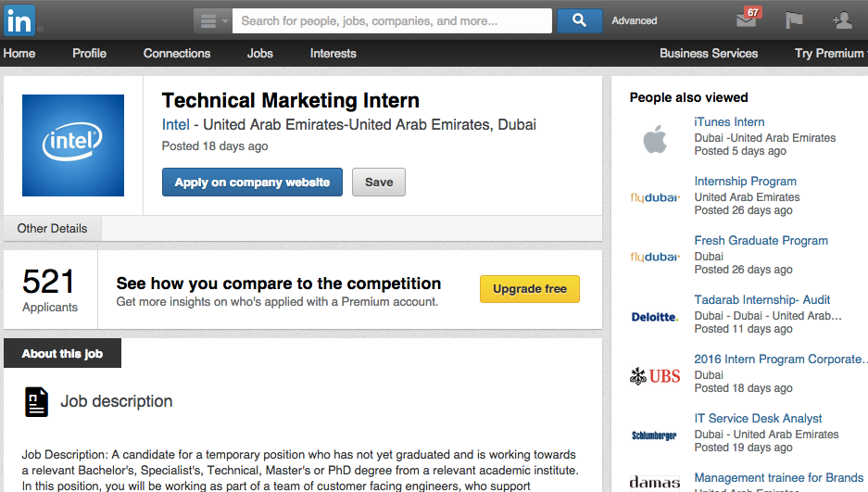This screenshot has height=492, width=868.
Task: Expand the search category dropdown
Action: tap(212, 21)
